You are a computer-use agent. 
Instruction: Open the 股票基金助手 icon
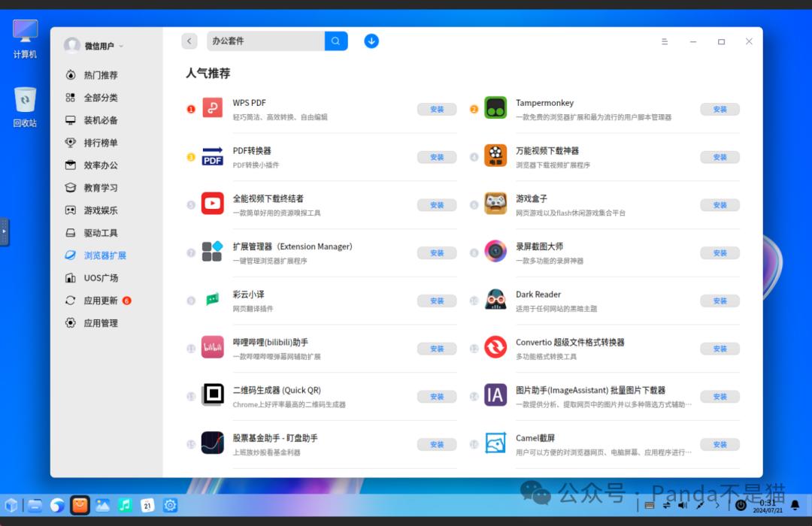[212, 443]
